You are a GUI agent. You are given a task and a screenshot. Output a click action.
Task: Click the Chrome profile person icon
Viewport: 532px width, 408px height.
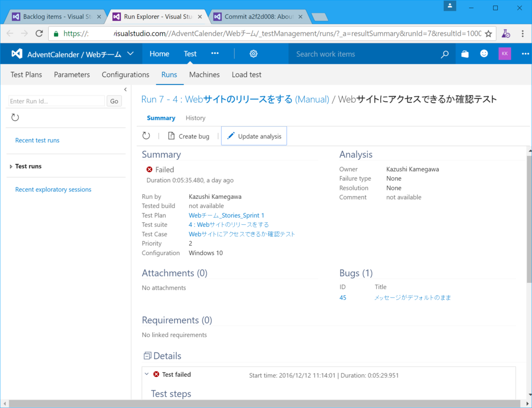[449, 6]
